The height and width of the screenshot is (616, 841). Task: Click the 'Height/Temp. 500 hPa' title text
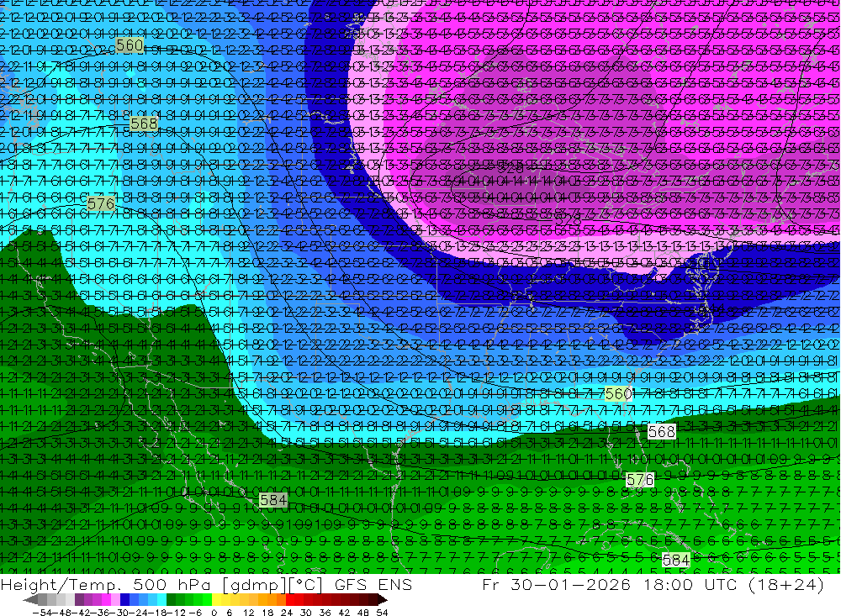pyautogui.click(x=108, y=584)
